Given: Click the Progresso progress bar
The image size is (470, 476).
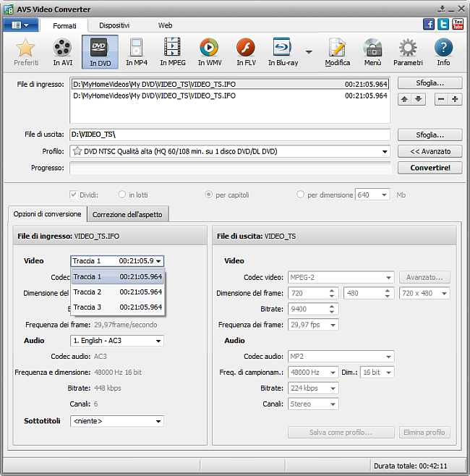Looking at the screenshot, I should tap(230, 168).
